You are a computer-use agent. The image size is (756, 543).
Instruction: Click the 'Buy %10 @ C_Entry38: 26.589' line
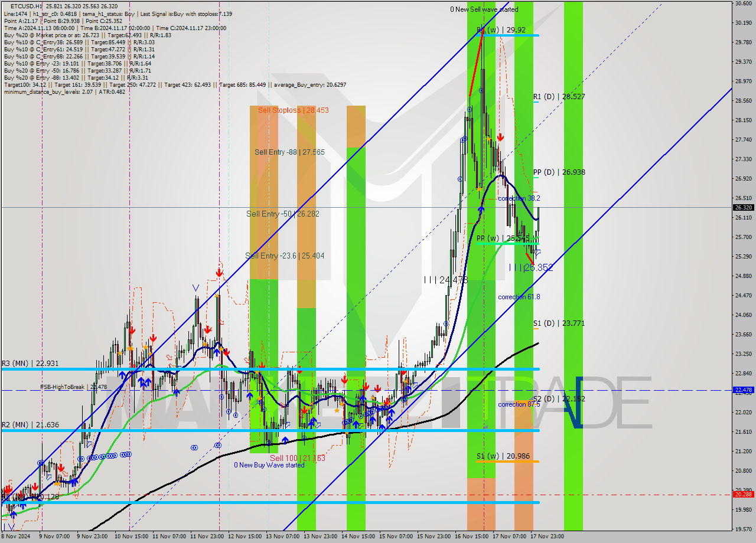(x=79, y=42)
